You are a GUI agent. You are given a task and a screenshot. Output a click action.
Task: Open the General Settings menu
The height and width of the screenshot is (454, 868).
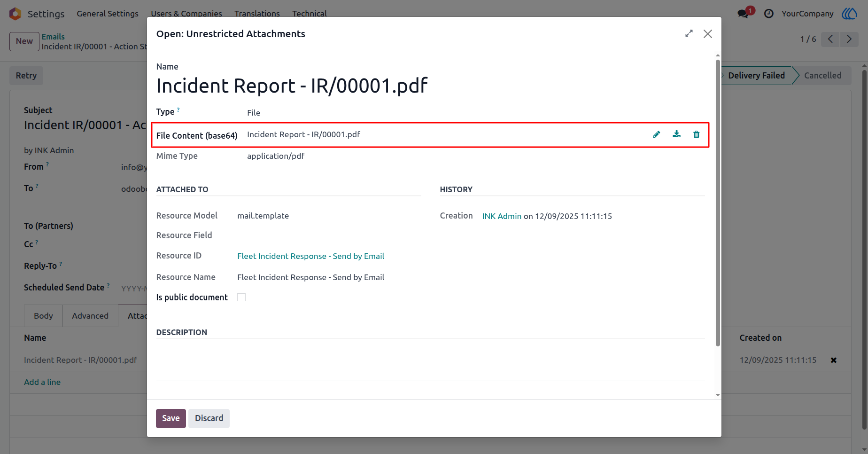(x=108, y=14)
